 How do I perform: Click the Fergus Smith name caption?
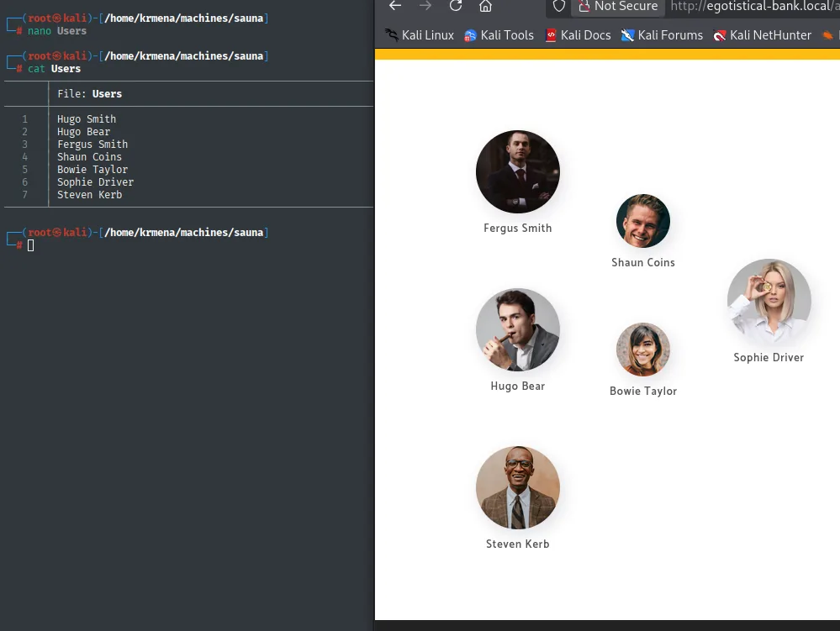pos(517,228)
